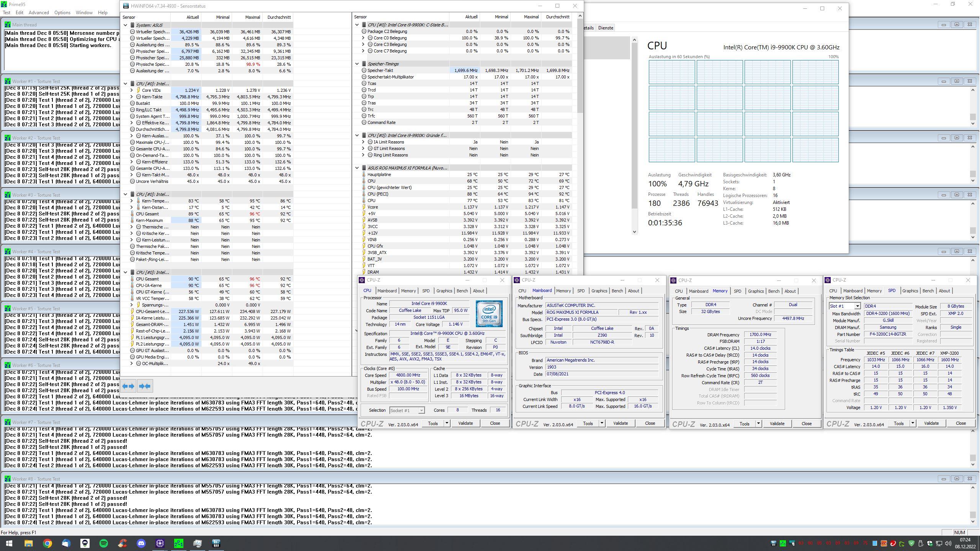Expand IA Limit Reasons row

363,142
